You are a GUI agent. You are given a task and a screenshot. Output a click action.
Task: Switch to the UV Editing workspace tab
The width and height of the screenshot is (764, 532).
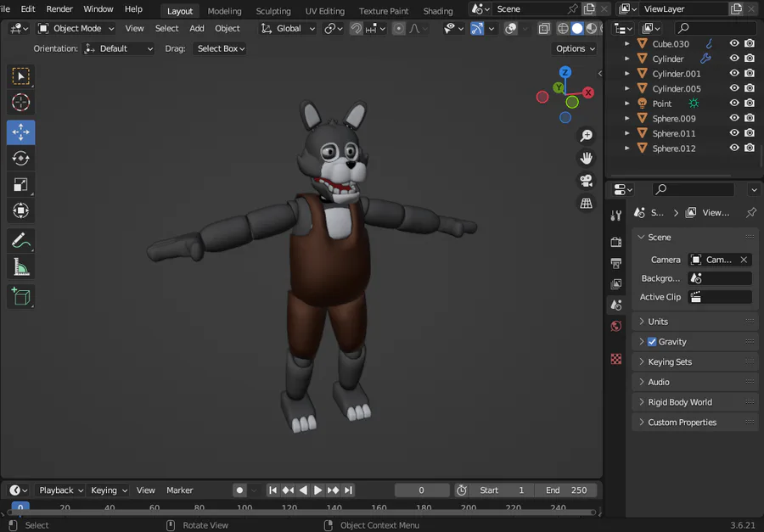(324, 11)
